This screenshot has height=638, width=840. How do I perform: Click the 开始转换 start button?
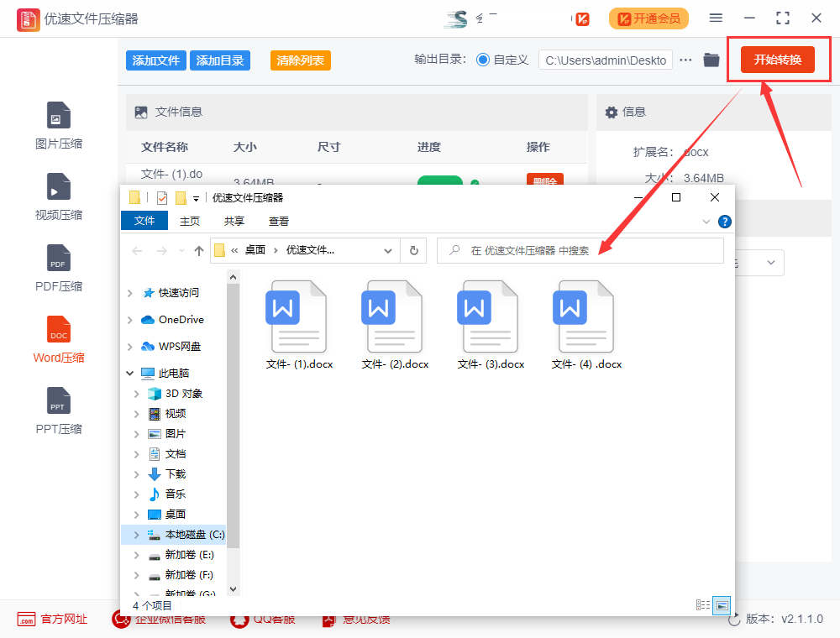point(777,60)
